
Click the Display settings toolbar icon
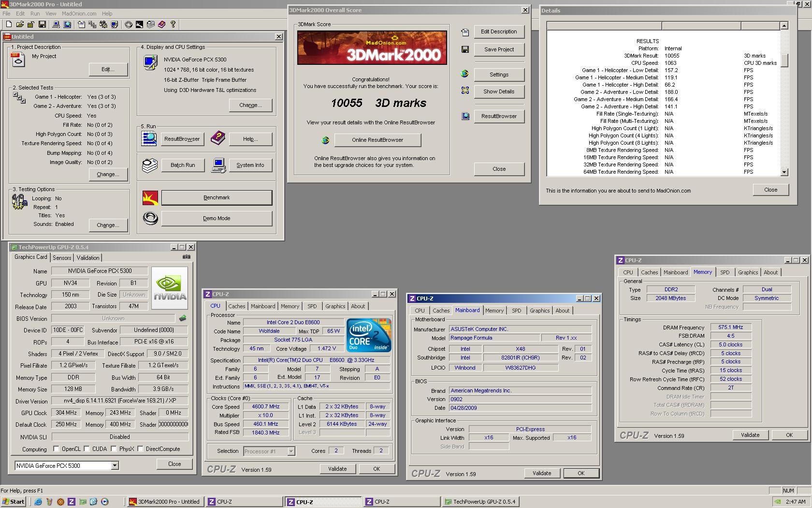pos(115,24)
